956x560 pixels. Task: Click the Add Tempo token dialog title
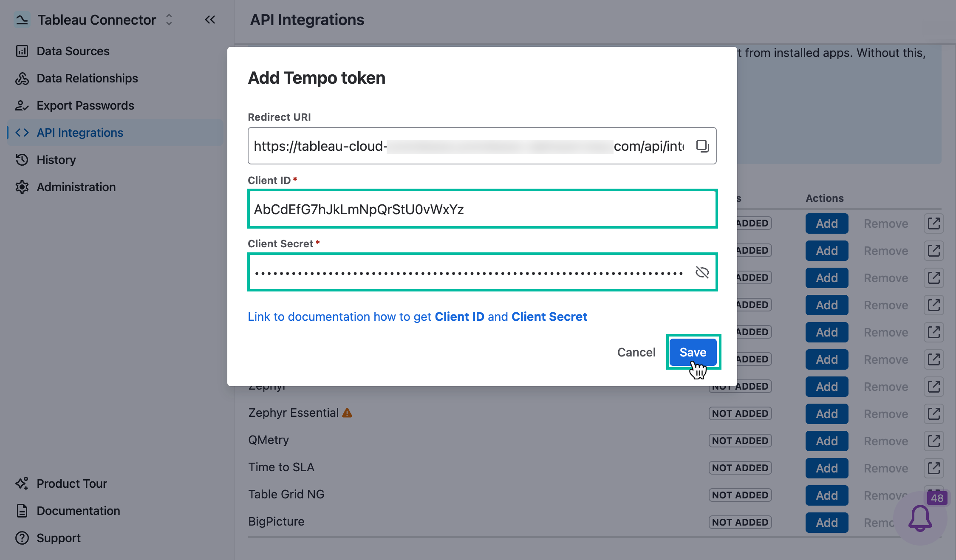click(x=317, y=78)
